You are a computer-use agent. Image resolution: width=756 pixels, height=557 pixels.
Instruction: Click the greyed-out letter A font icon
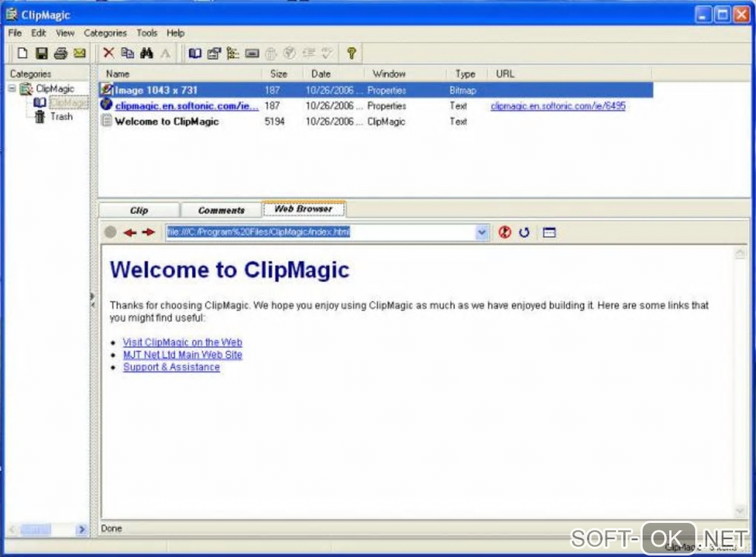tap(165, 53)
